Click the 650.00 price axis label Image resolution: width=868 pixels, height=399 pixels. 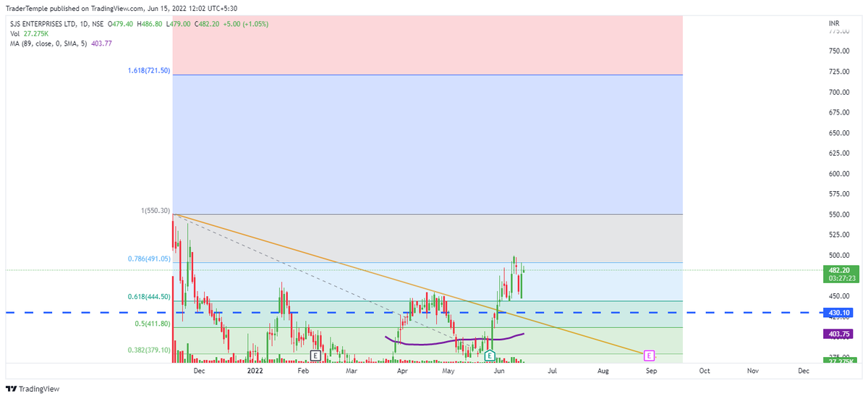click(838, 133)
